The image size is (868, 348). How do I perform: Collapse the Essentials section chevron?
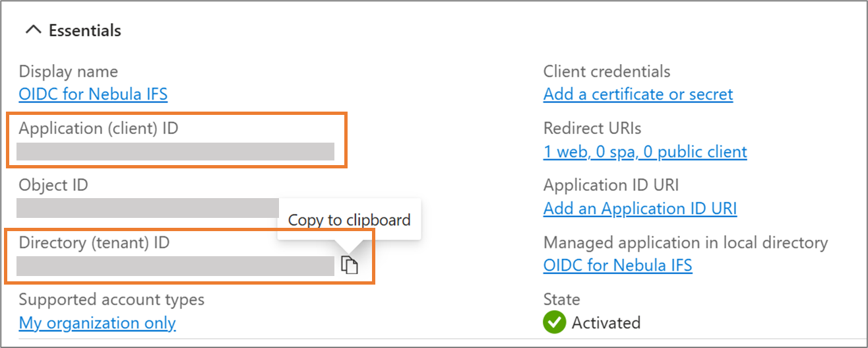[32, 30]
